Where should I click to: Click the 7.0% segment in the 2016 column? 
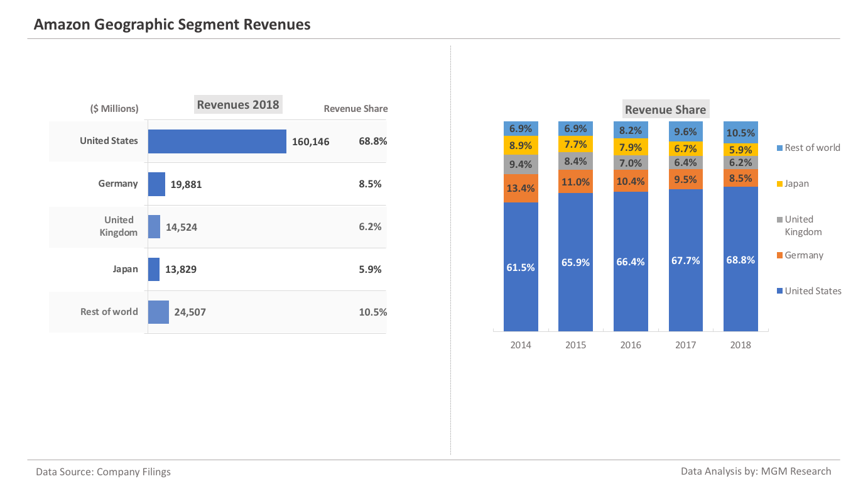[x=631, y=163]
